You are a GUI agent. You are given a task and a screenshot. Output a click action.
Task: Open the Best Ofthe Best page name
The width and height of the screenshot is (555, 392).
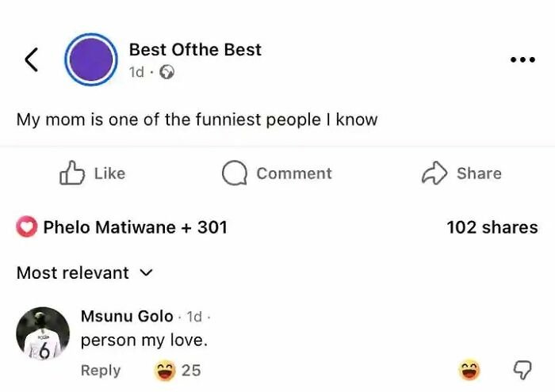click(x=195, y=49)
